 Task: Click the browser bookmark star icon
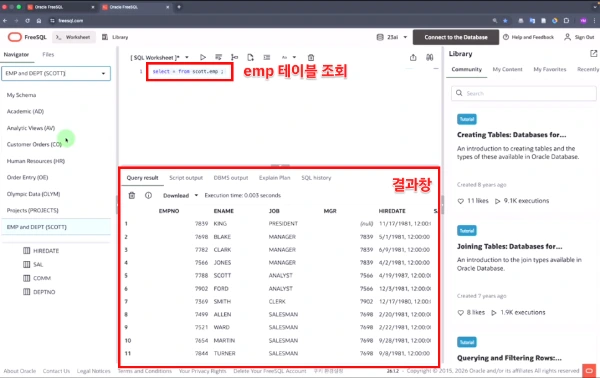(x=505, y=21)
